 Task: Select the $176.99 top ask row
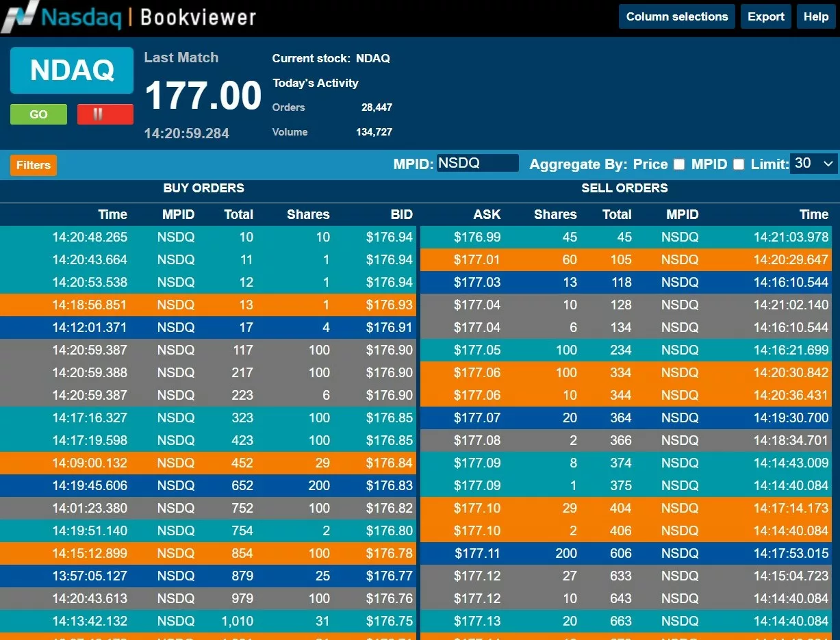click(626, 237)
